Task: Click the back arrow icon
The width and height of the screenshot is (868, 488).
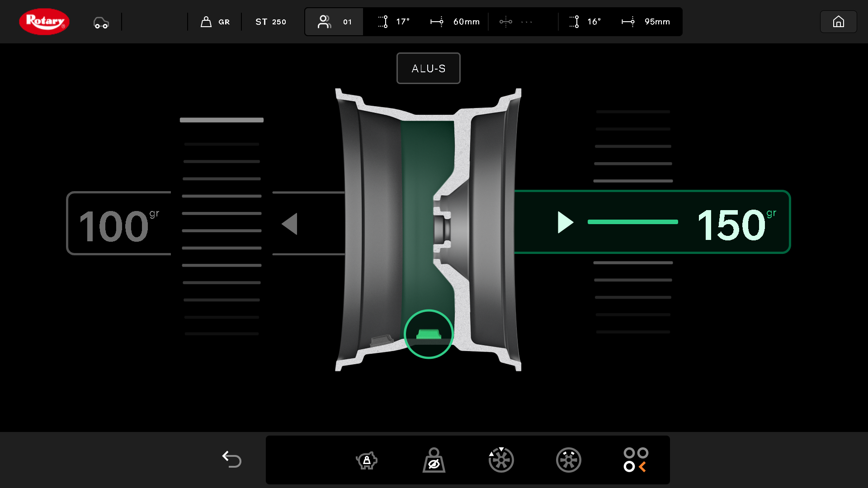Action: coord(231,459)
